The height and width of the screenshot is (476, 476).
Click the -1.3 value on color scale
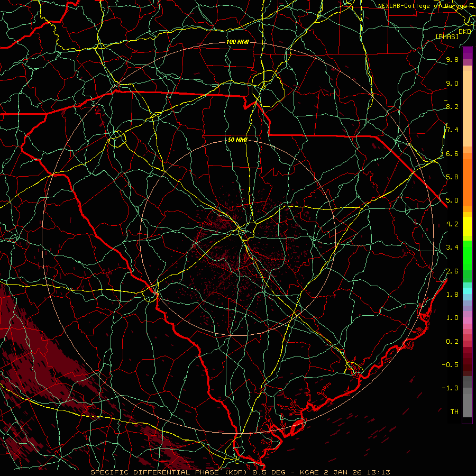(450, 388)
